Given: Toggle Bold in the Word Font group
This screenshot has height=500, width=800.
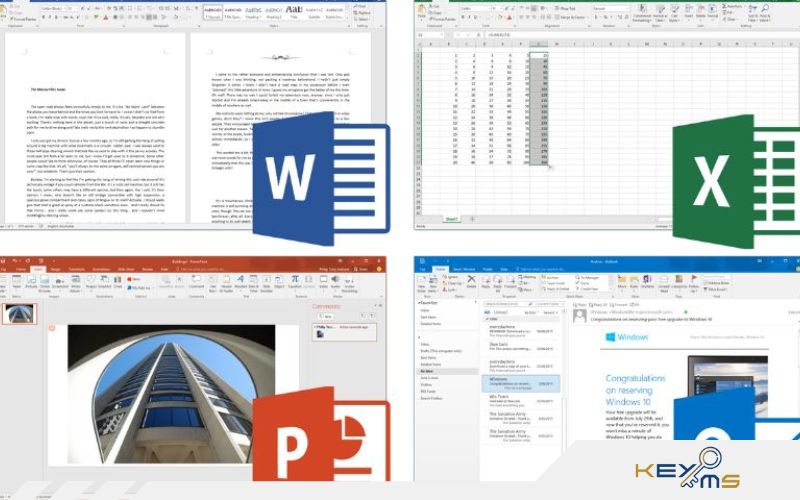Looking at the screenshot, I should pos(44,17).
